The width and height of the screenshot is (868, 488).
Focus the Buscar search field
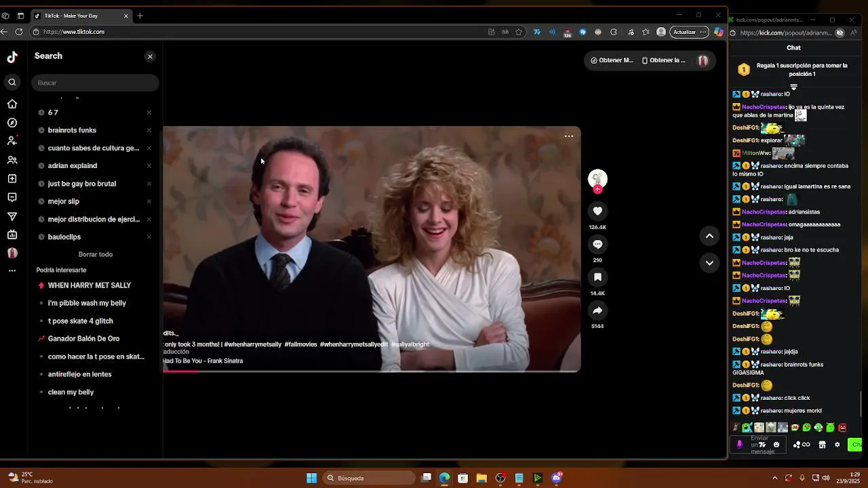95,83
